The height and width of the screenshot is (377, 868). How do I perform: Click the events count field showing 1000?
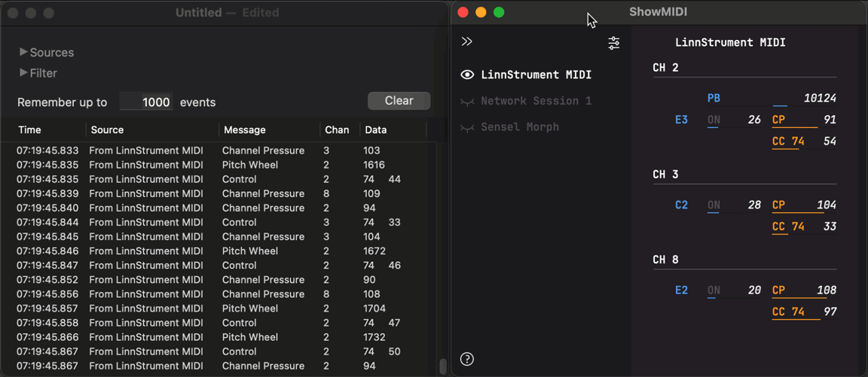(146, 102)
